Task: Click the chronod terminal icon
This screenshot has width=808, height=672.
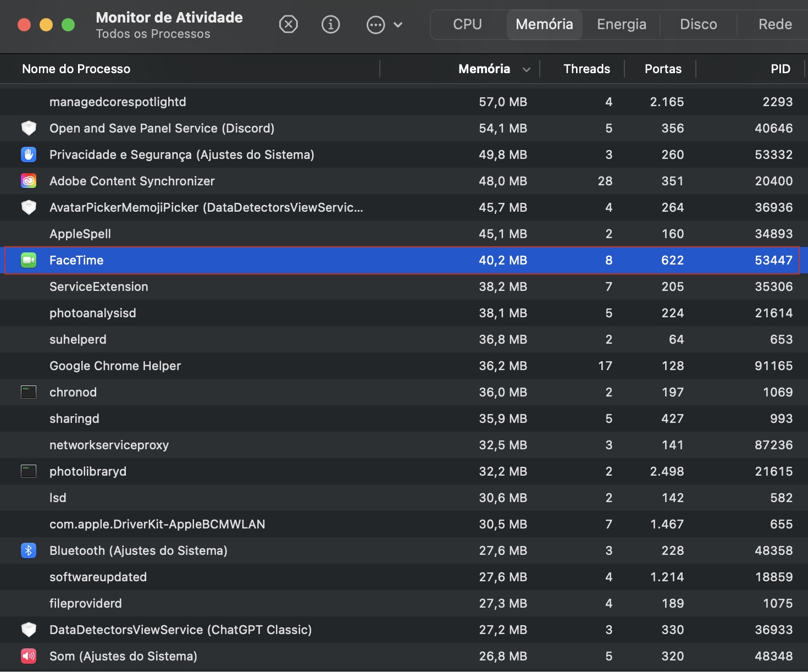Action: 29,392
